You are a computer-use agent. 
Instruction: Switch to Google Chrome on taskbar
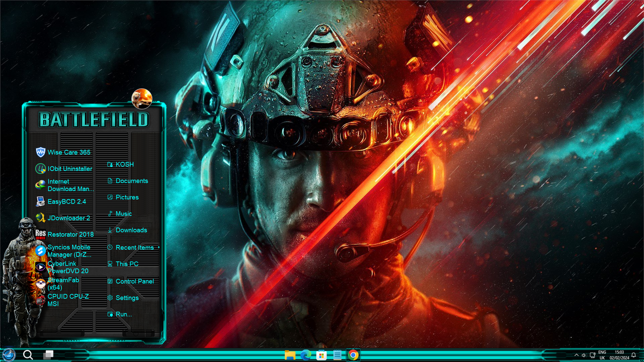pos(353,355)
